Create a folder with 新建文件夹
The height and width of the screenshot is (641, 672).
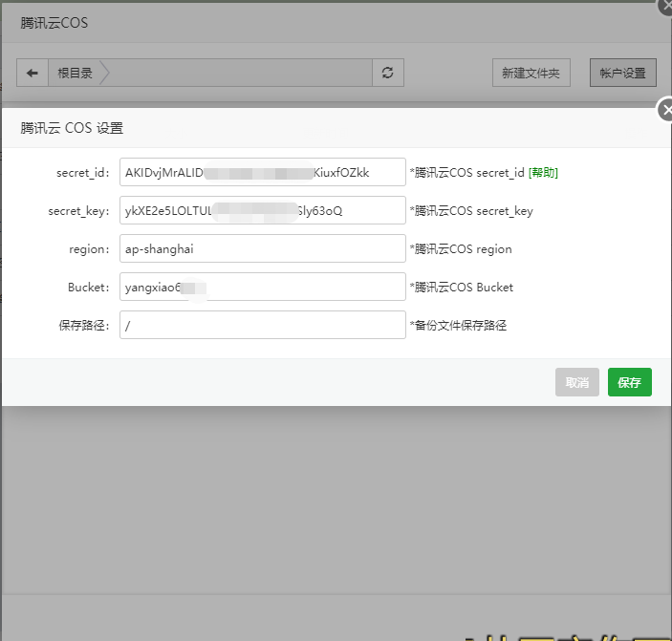pyautogui.click(x=531, y=73)
